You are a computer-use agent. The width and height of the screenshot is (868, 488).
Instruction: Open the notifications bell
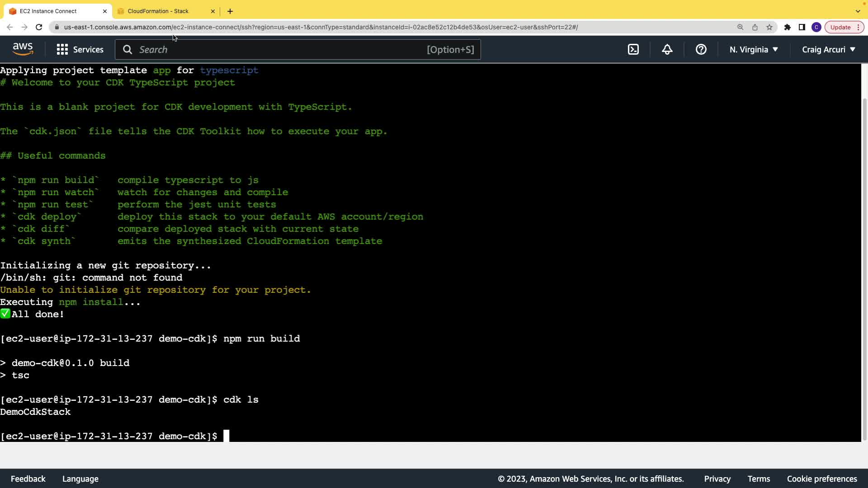coord(667,50)
